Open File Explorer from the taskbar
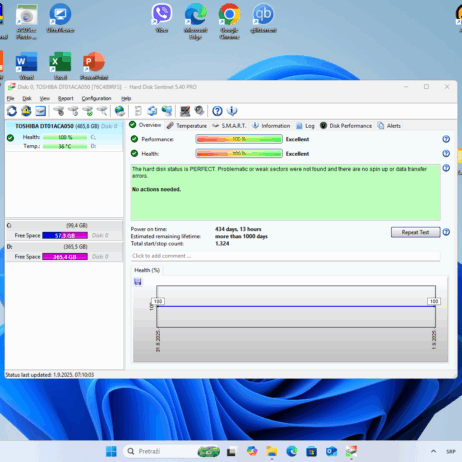 (x=272, y=451)
